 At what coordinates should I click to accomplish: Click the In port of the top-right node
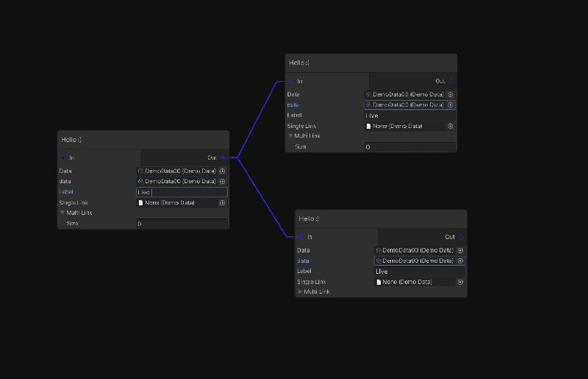tap(292, 81)
